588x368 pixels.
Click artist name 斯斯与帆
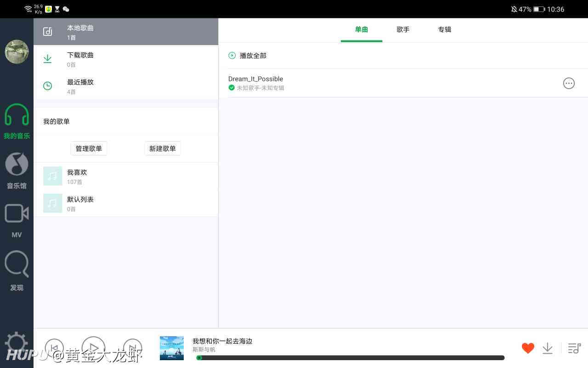click(x=204, y=350)
